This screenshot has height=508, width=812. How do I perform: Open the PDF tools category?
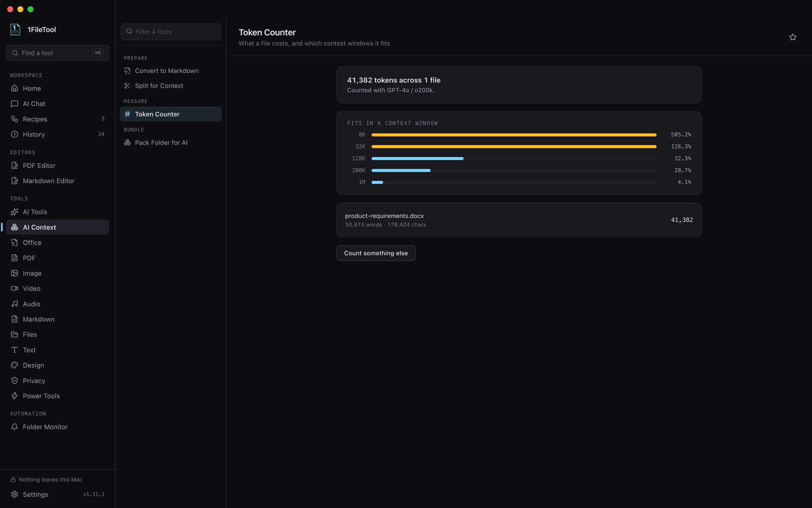pos(57,258)
